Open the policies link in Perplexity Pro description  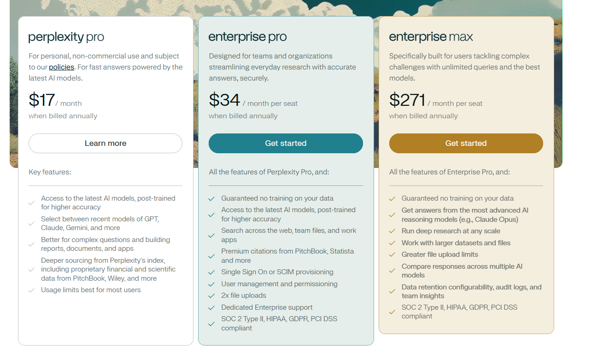[x=61, y=67]
